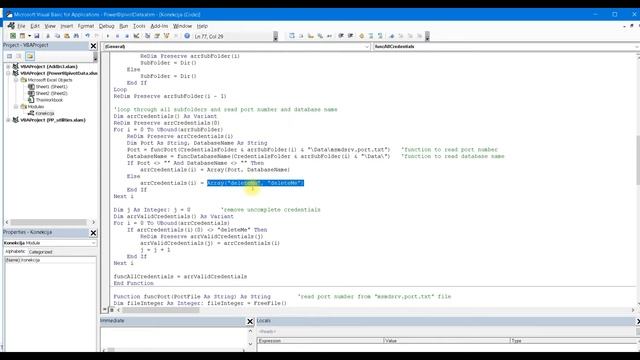This screenshot has height=360, width=640.
Task: Click the Reset (stop) toolbar icon
Action: click(127, 36)
